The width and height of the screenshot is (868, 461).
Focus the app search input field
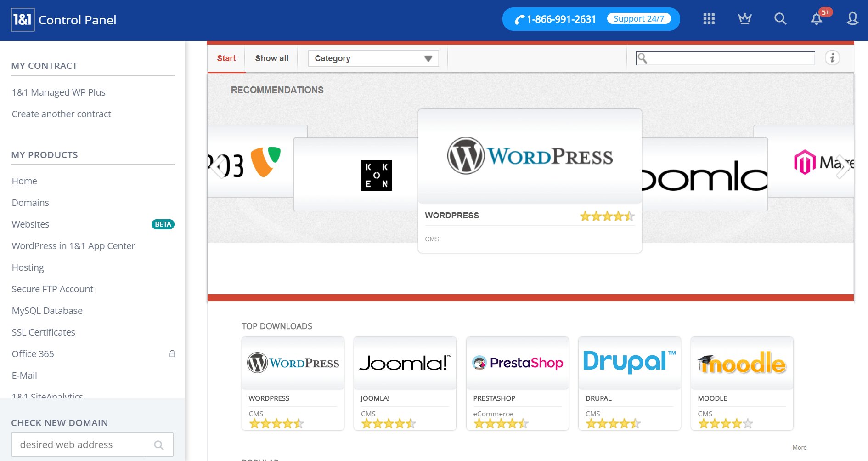click(726, 58)
